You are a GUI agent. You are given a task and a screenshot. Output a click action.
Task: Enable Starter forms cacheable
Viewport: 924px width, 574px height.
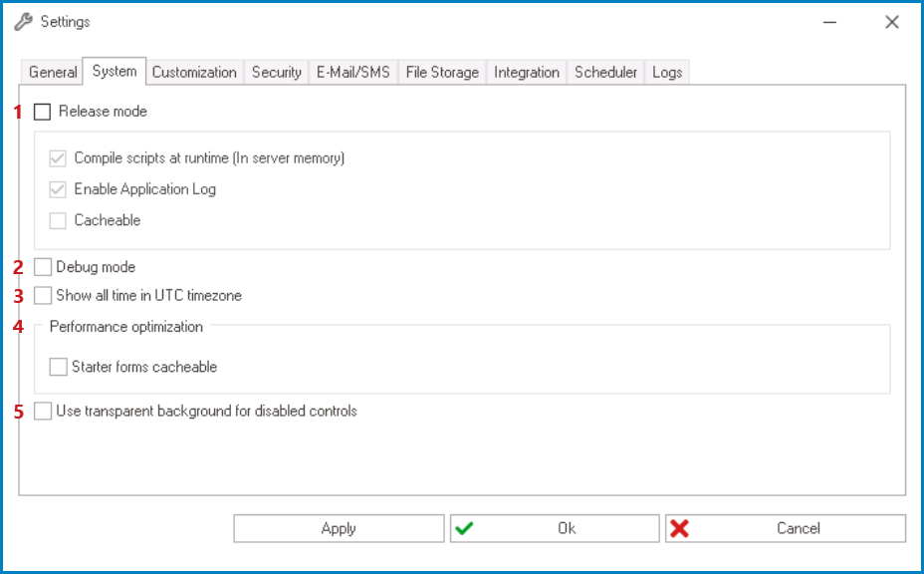tap(58, 367)
